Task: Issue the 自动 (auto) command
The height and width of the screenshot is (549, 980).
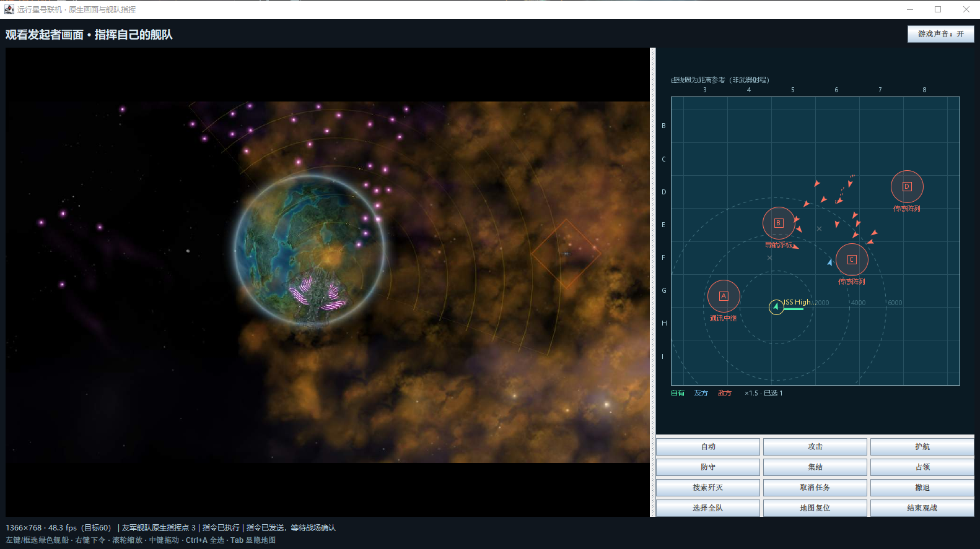Action: (x=708, y=447)
